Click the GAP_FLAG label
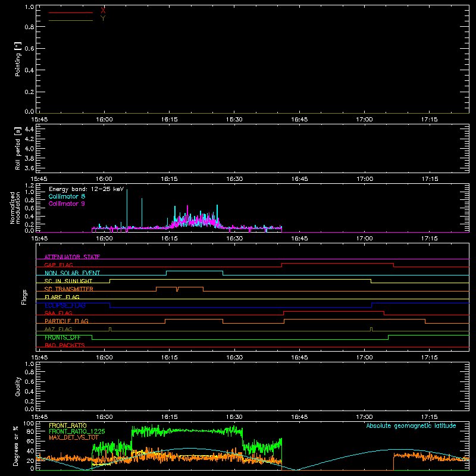The width and height of the screenshot is (476, 476). pyautogui.click(x=58, y=265)
